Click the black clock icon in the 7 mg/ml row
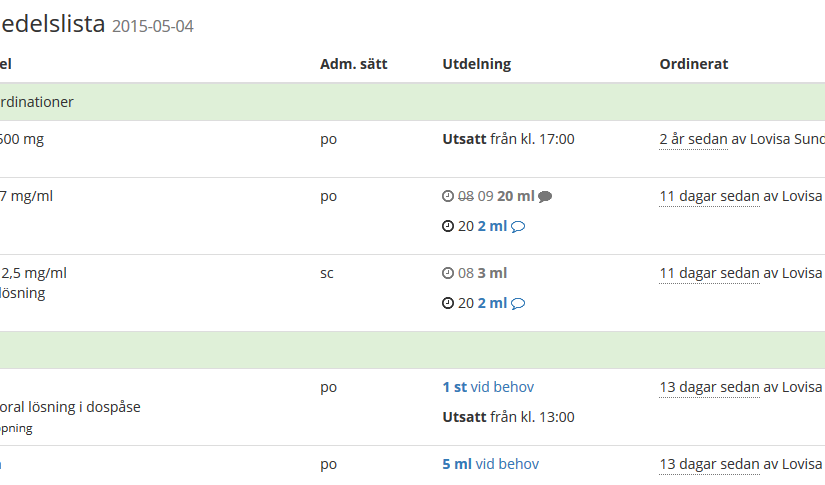825x485 pixels. (448, 226)
